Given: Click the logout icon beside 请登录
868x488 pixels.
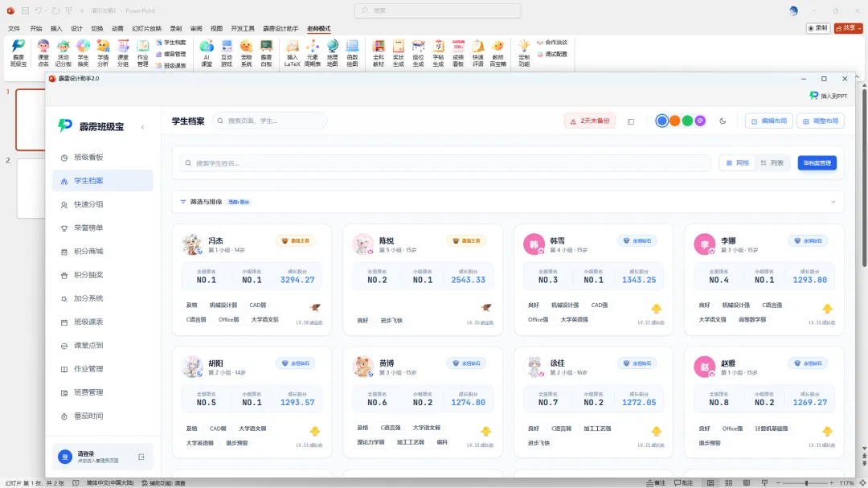Looking at the screenshot, I should [141, 457].
